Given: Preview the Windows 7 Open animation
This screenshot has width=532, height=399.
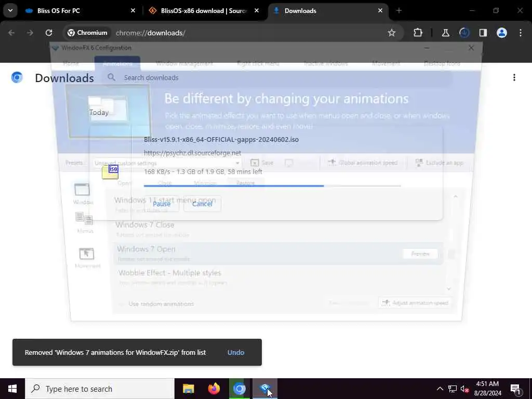Looking at the screenshot, I should click(x=420, y=254).
